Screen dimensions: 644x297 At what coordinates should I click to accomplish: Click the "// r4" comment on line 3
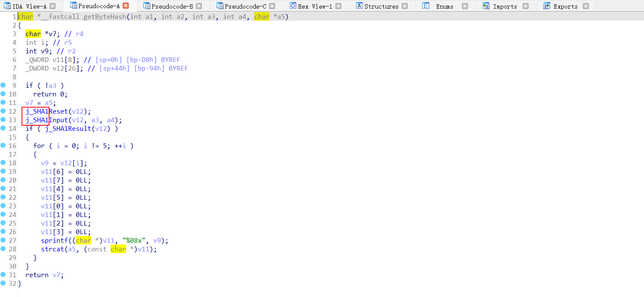click(75, 34)
